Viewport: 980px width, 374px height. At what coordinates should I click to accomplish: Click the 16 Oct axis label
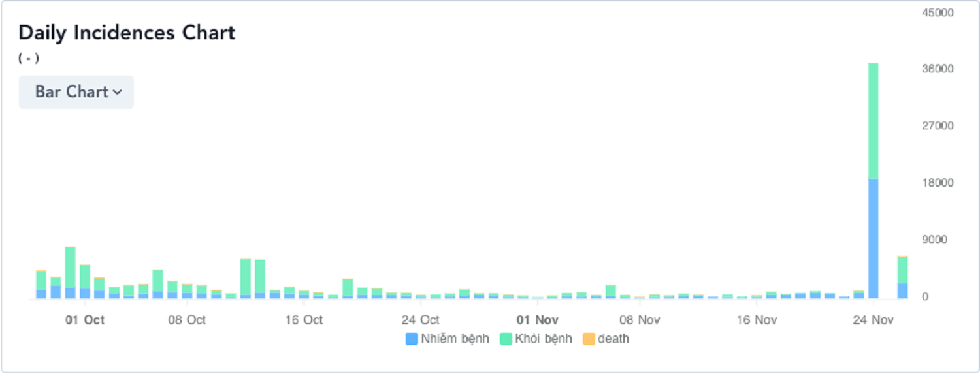tap(304, 320)
